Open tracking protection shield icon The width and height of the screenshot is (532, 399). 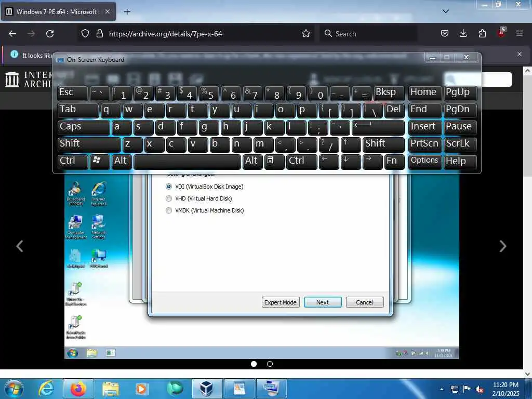[x=85, y=34]
